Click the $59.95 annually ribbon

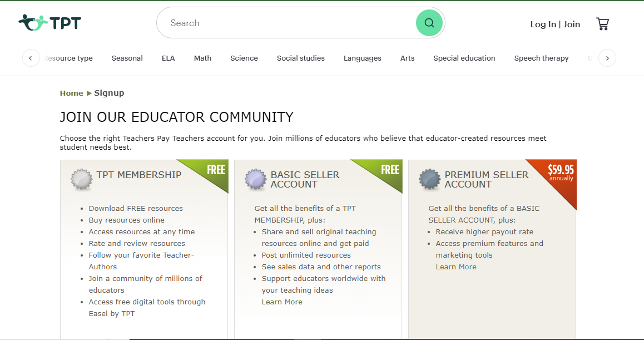point(561,173)
